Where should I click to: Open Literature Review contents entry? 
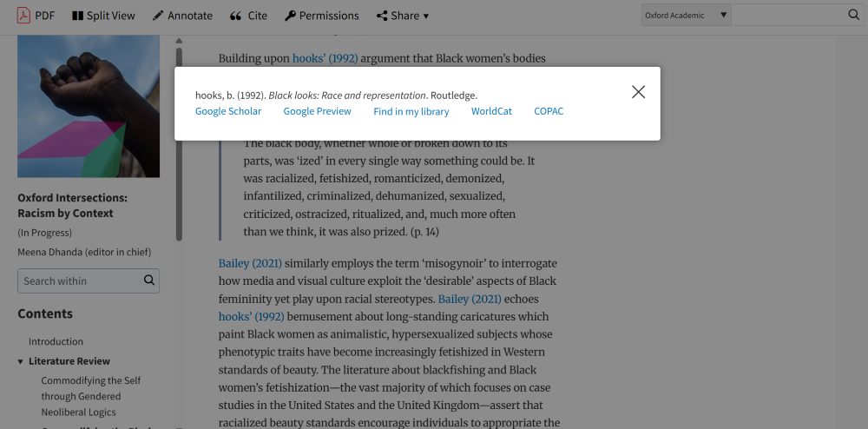(x=69, y=361)
